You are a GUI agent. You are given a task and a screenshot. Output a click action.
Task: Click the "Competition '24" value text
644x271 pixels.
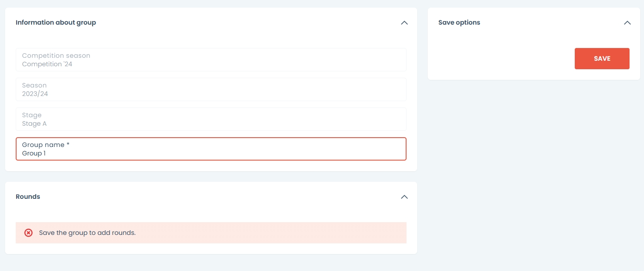coord(47,64)
